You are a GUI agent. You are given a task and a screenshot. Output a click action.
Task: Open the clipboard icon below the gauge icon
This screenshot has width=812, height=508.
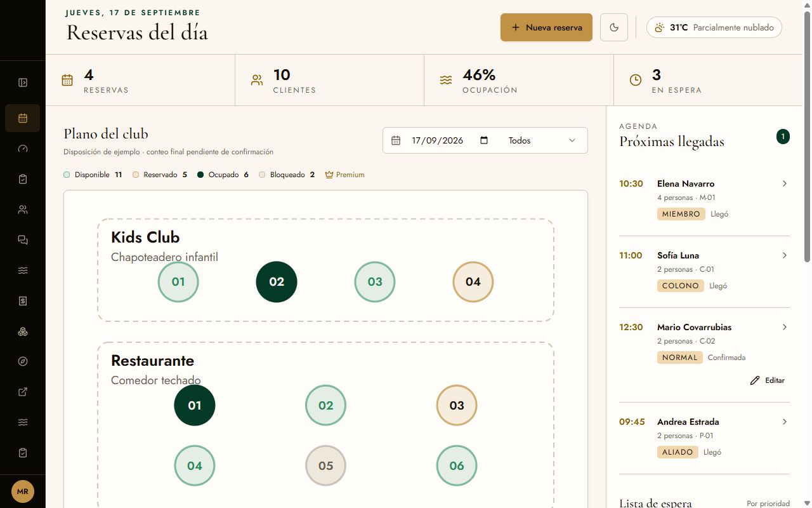point(23,179)
